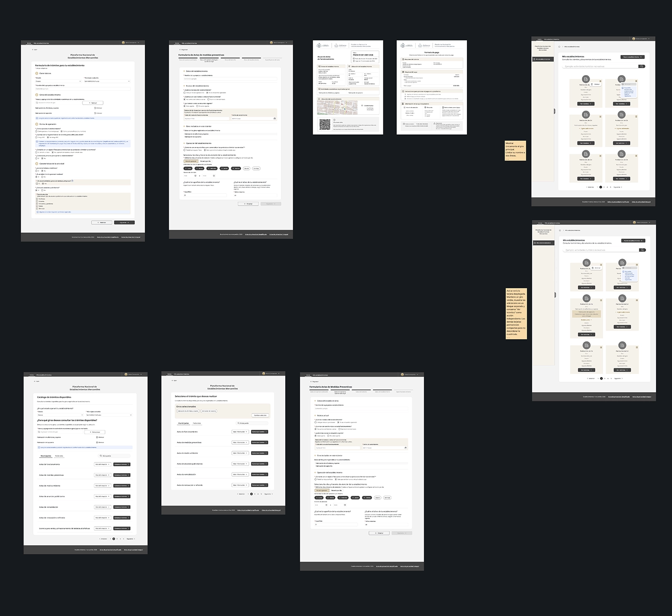This screenshot has width=672, height=616.
Task: Open Municipio o alcaldía dropdown in Catálogo frame
Action: click(109, 415)
